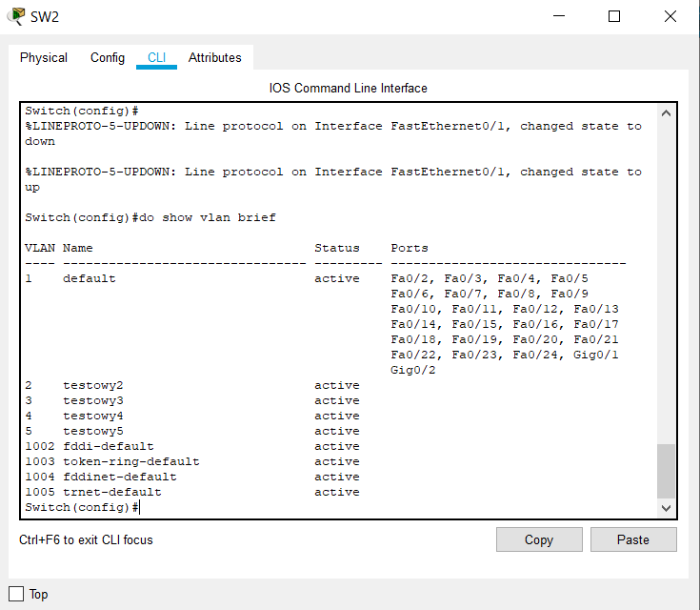Maximize the SW2 window
The image size is (700, 610).
[x=614, y=16]
